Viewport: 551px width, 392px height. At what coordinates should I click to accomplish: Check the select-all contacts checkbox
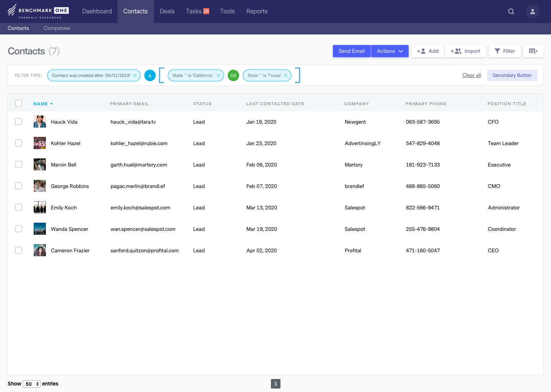(18, 103)
